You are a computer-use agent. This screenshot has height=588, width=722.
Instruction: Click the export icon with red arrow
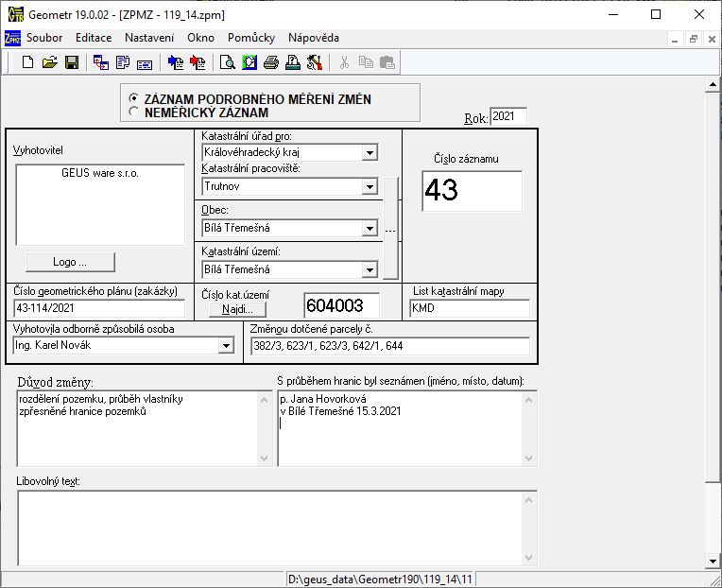(x=198, y=63)
